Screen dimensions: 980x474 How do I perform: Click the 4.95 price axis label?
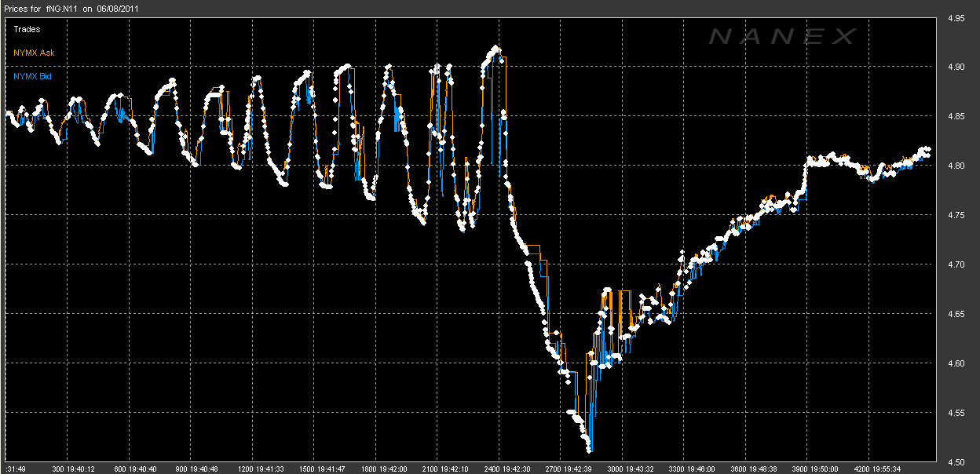point(956,18)
